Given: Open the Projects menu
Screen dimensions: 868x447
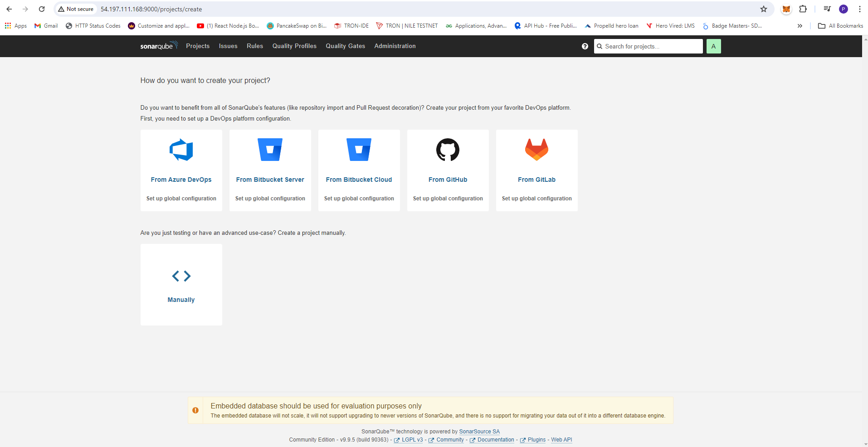Looking at the screenshot, I should tap(198, 46).
